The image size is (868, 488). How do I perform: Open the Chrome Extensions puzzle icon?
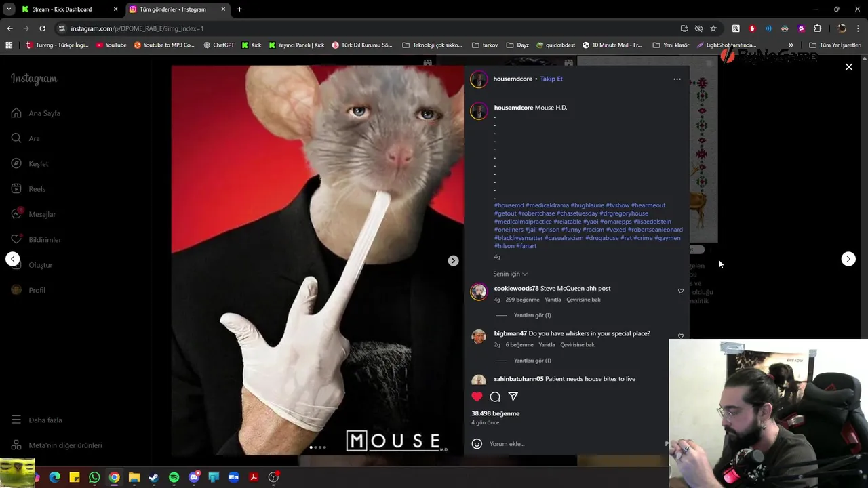[x=817, y=28]
